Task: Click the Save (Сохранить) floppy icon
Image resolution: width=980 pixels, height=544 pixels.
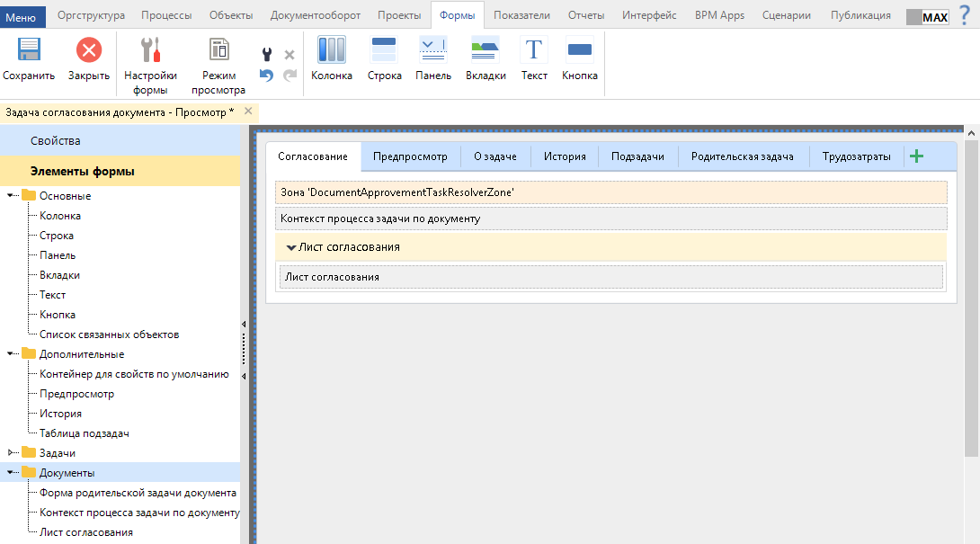Action: (x=29, y=50)
